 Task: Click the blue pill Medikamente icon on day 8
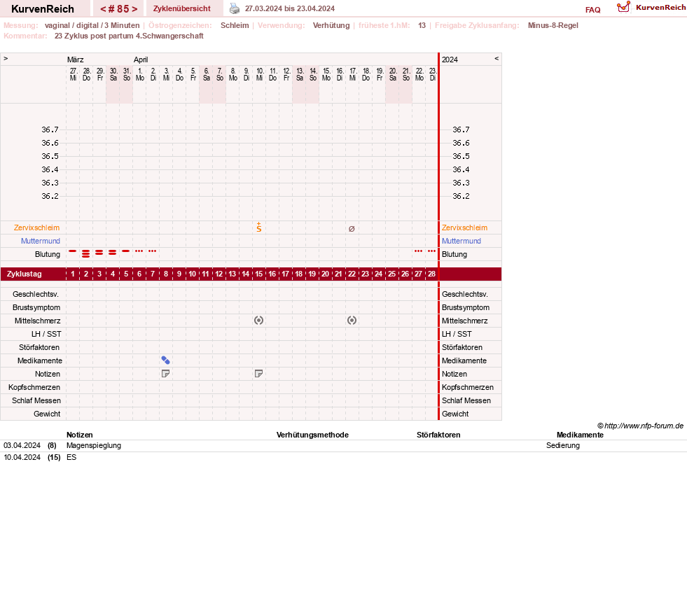[165, 360]
